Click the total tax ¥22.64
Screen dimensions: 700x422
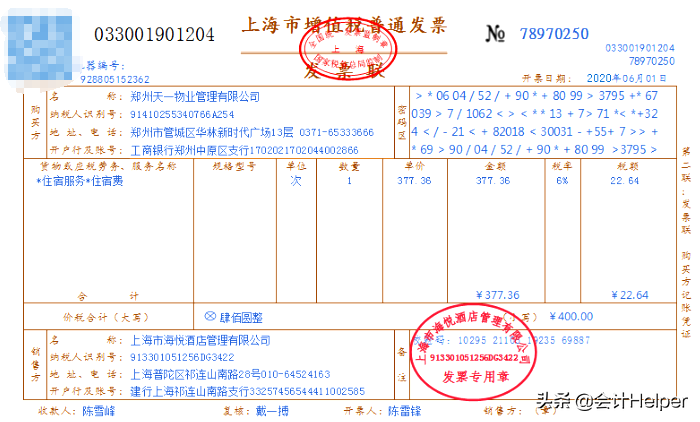coord(630,295)
